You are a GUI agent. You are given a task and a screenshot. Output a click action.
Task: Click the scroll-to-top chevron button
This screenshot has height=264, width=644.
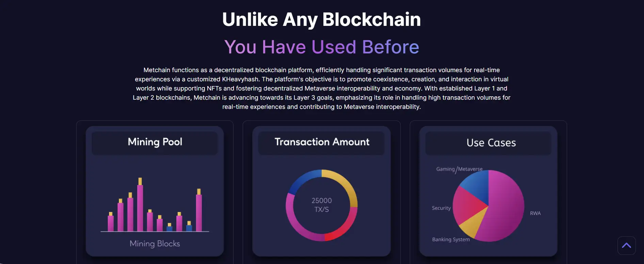[x=626, y=246]
